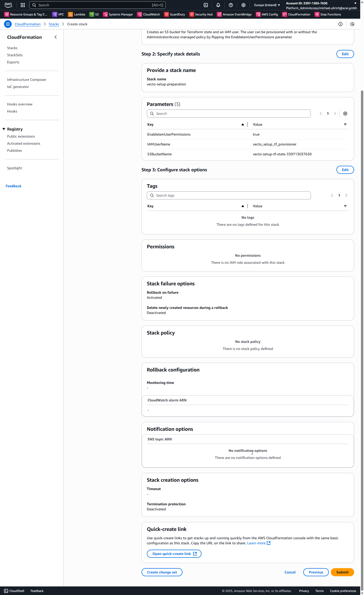Open Public extensions
The image size is (364, 595).
pos(21,136)
